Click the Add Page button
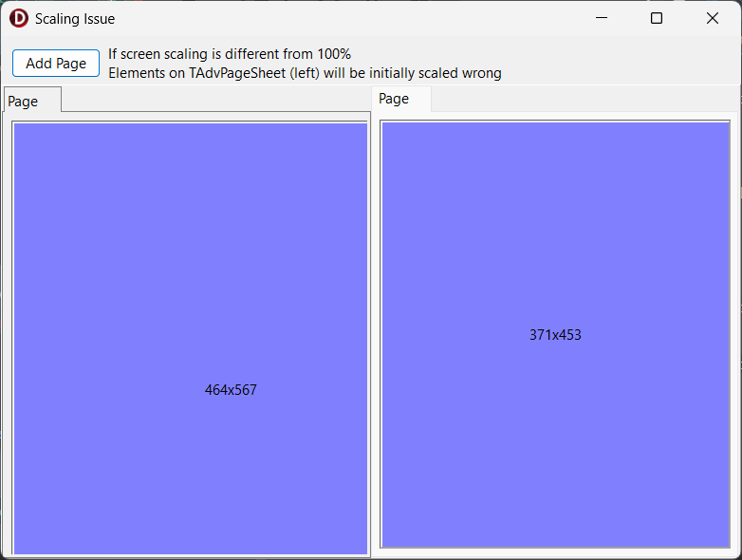The height and width of the screenshot is (560, 742). (x=56, y=63)
